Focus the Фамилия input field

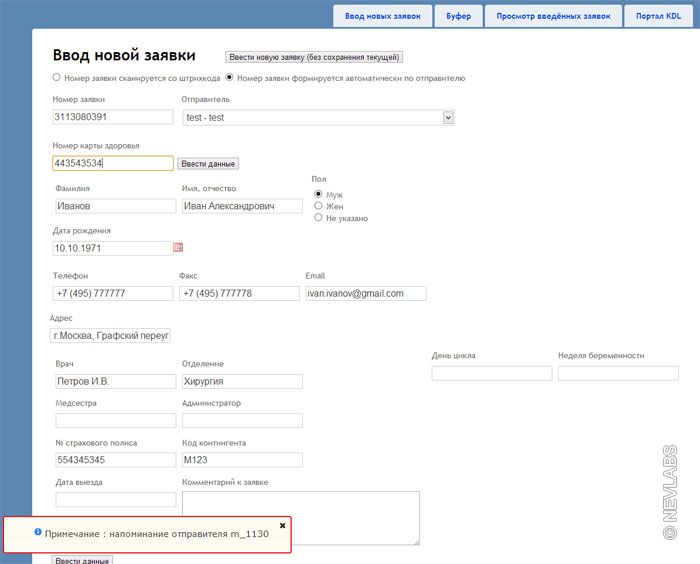click(115, 206)
